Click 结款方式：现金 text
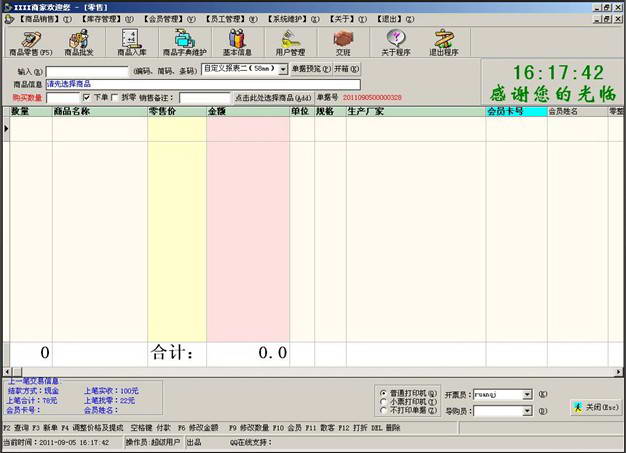626x453 pixels. (33, 391)
